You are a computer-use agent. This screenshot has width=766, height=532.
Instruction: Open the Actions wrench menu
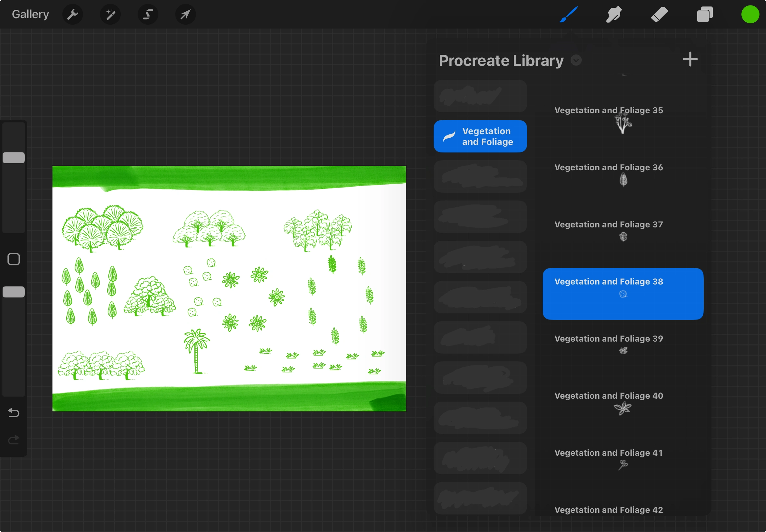click(x=72, y=14)
